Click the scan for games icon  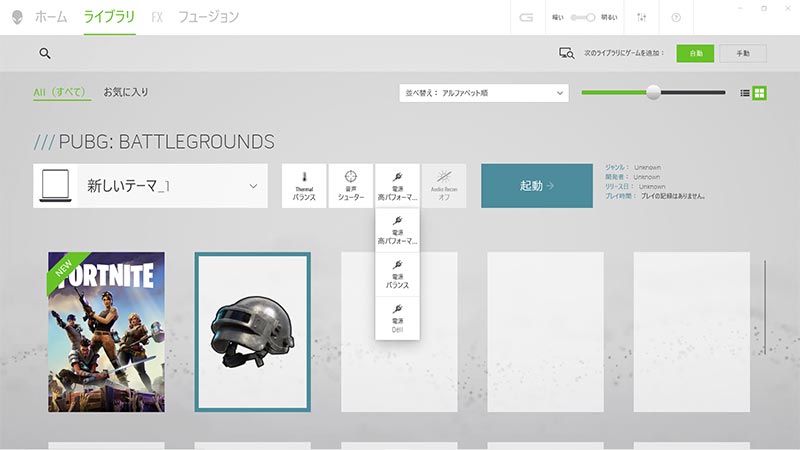(566, 54)
